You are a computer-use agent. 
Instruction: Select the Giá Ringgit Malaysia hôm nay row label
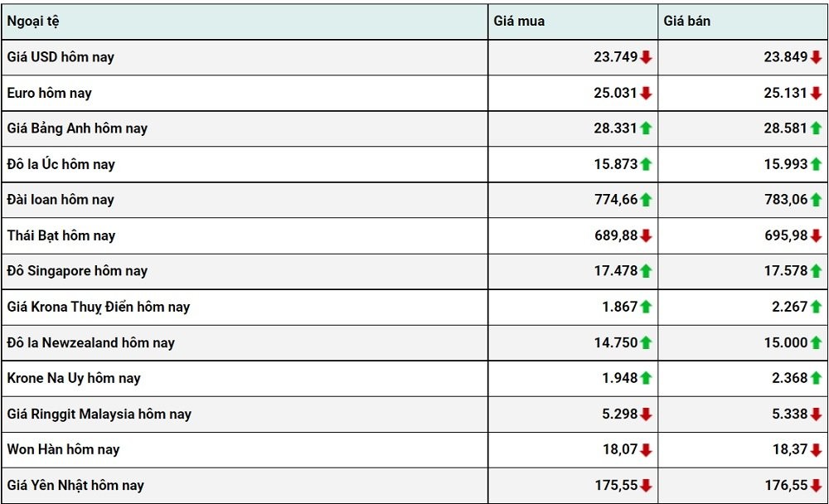[x=99, y=414]
